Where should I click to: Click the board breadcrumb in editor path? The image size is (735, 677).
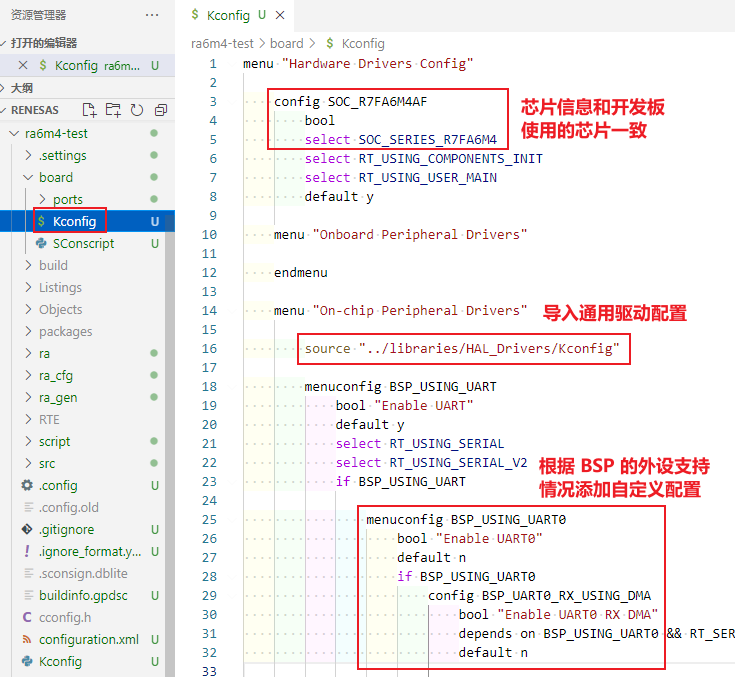[286, 44]
